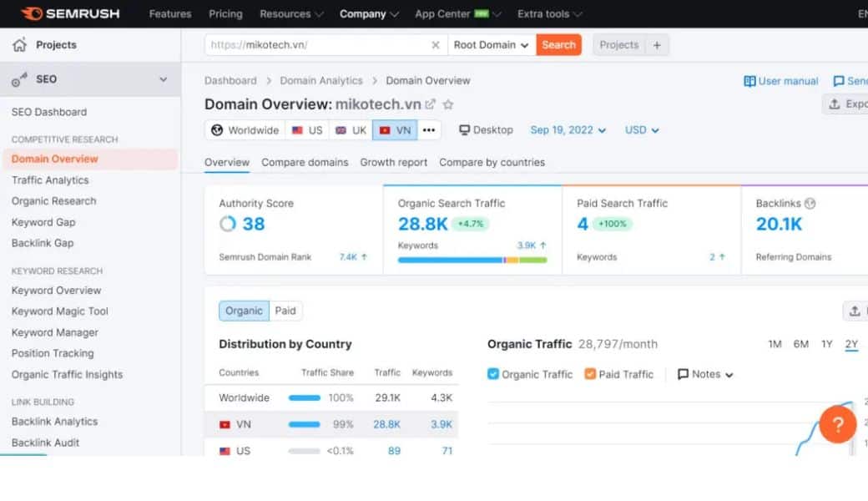
Task: Click the US flag in country table
Action: tap(225, 451)
